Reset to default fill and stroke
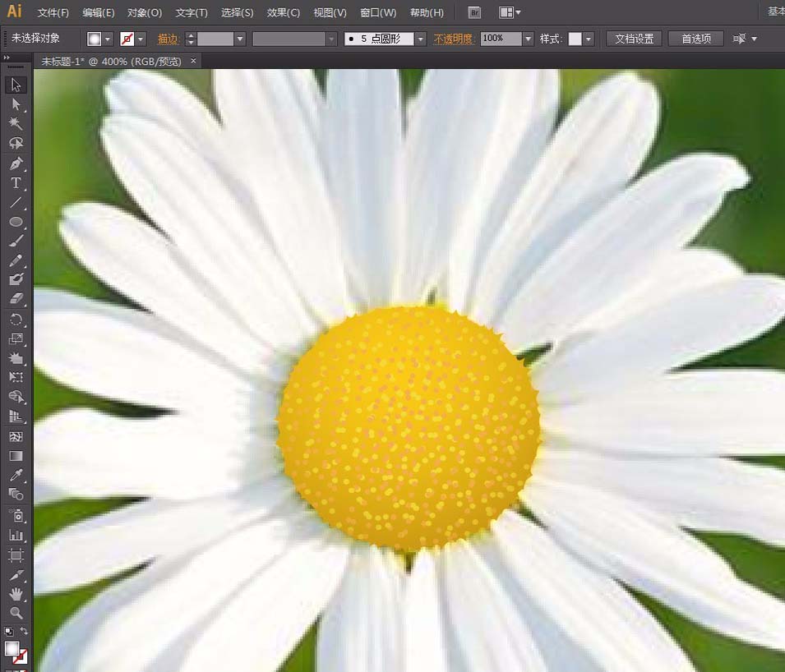Screen dimensions: 785x672 click(8, 631)
